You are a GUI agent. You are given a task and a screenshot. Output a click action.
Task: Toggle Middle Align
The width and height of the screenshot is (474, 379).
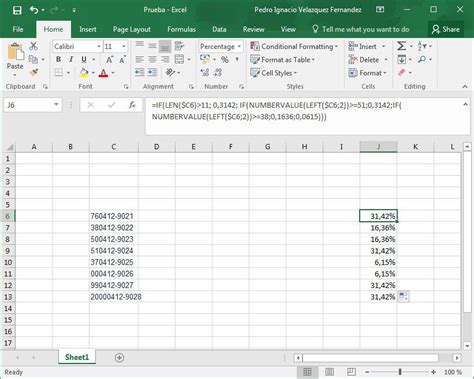click(152, 46)
